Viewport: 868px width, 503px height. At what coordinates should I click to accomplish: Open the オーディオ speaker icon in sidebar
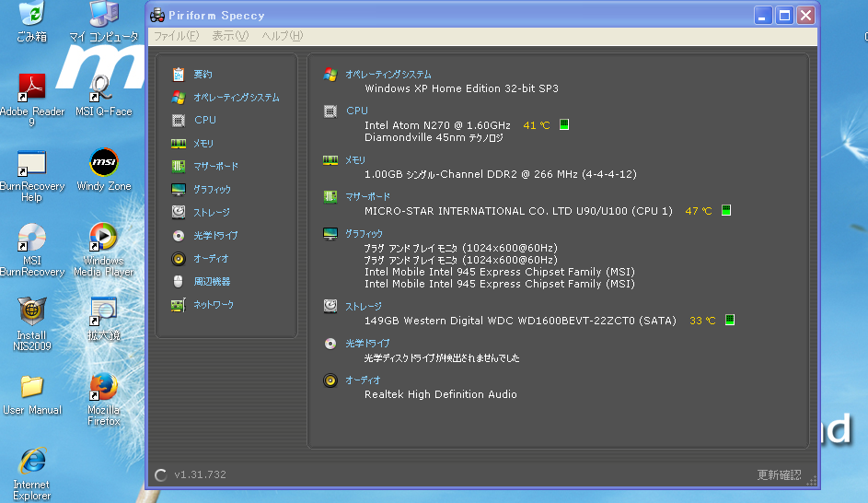tap(179, 259)
